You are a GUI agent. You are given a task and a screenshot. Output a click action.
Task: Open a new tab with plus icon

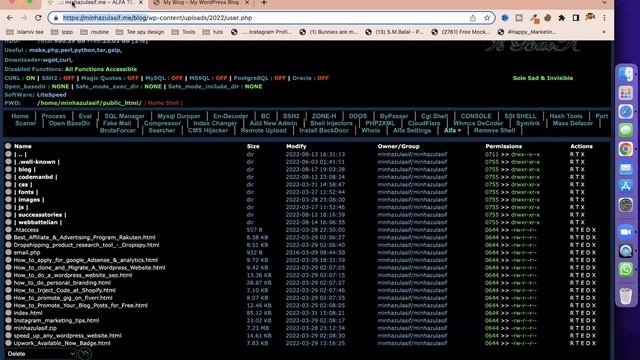pos(264,3)
